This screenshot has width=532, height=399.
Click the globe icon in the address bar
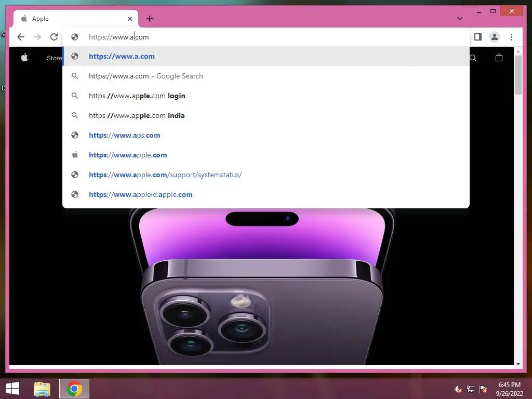pyautogui.click(x=75, y=37)
